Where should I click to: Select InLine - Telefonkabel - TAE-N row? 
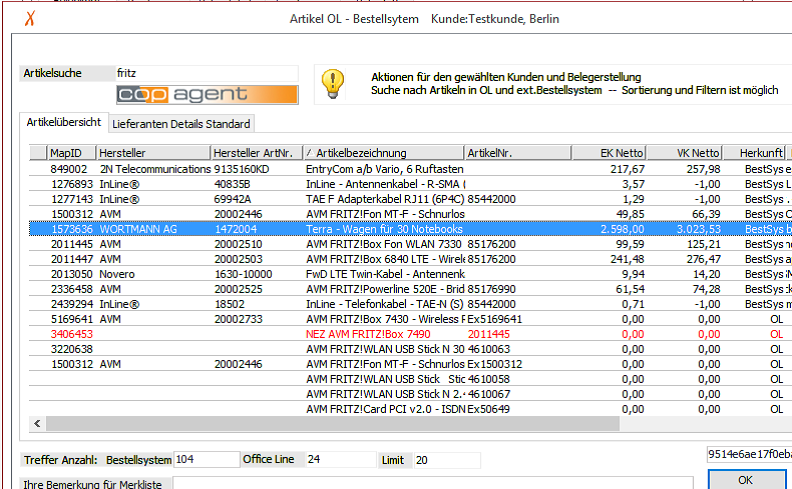click(410, 304)
